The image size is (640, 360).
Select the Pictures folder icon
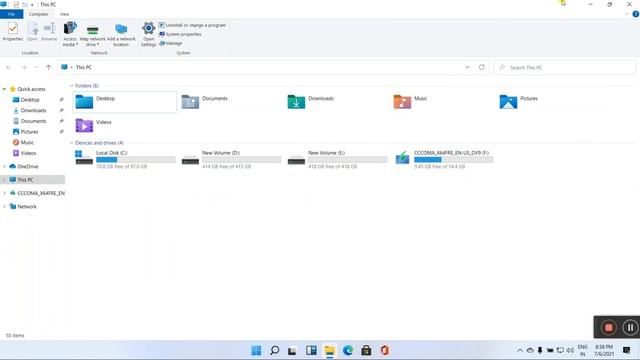click(x=508, y=102)
